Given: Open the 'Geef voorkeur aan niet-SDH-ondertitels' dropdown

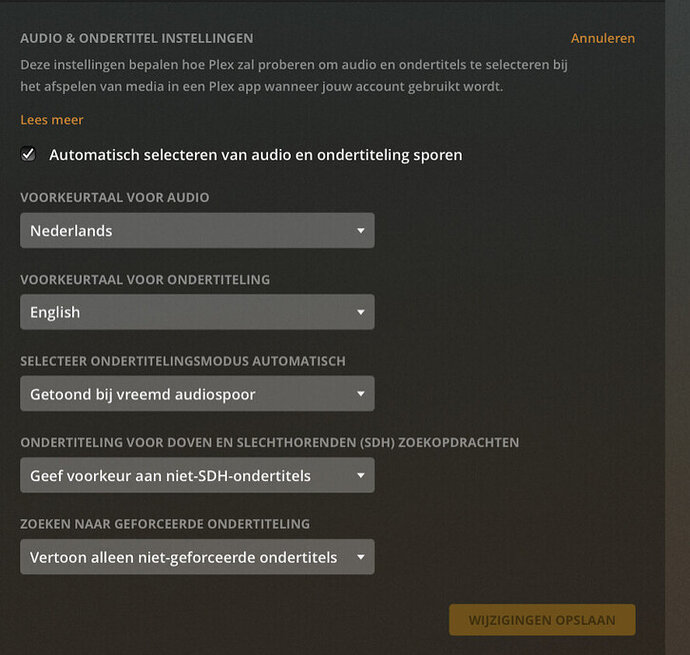Looking at the screenshot, I should coord(190,476).
